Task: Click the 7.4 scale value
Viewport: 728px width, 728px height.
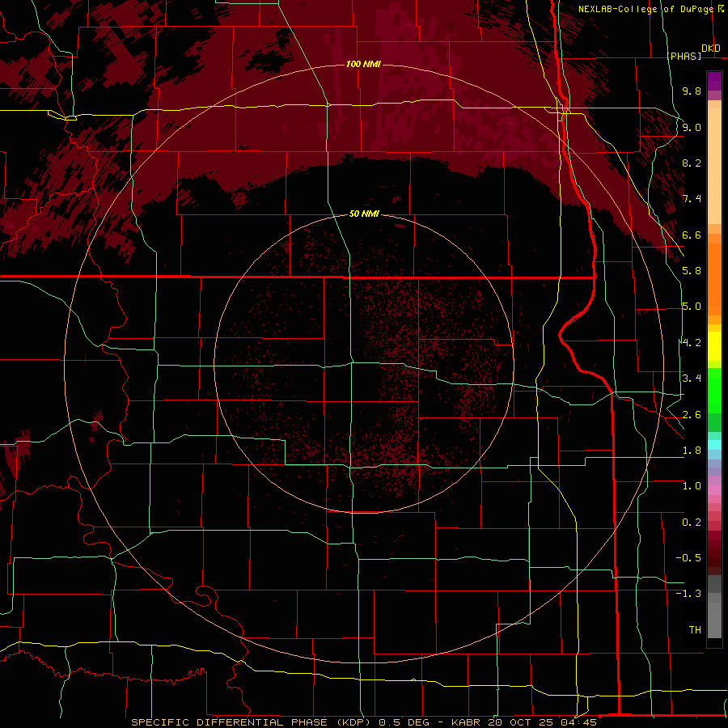Action: pos(692,199)
